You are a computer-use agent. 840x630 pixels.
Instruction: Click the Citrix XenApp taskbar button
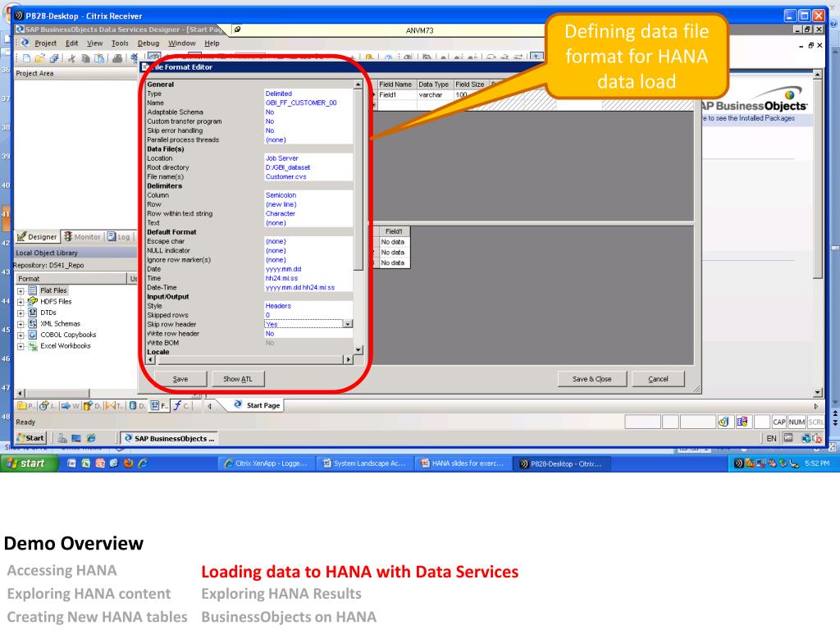point(267,463)
